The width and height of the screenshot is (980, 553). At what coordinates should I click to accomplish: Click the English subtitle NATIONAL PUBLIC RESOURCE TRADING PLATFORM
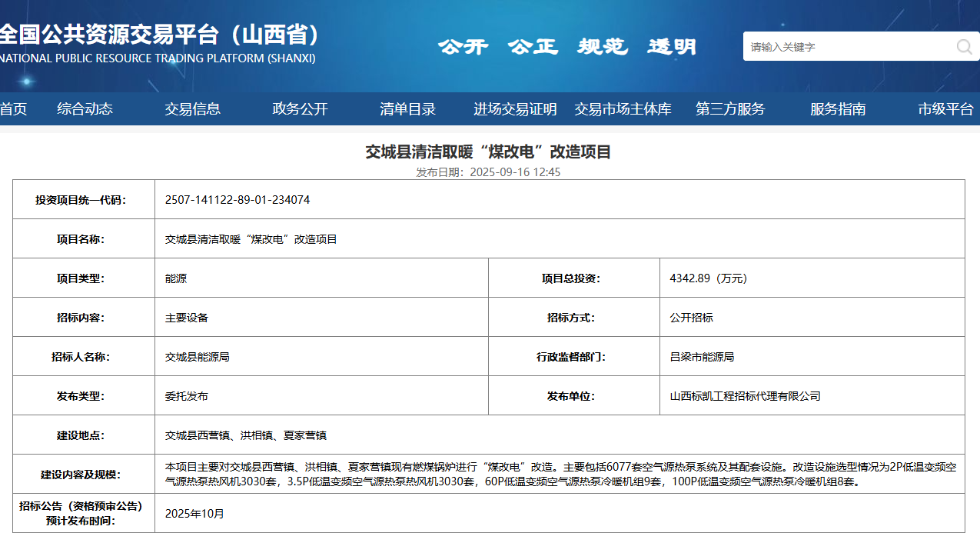[x=158, y=58]
